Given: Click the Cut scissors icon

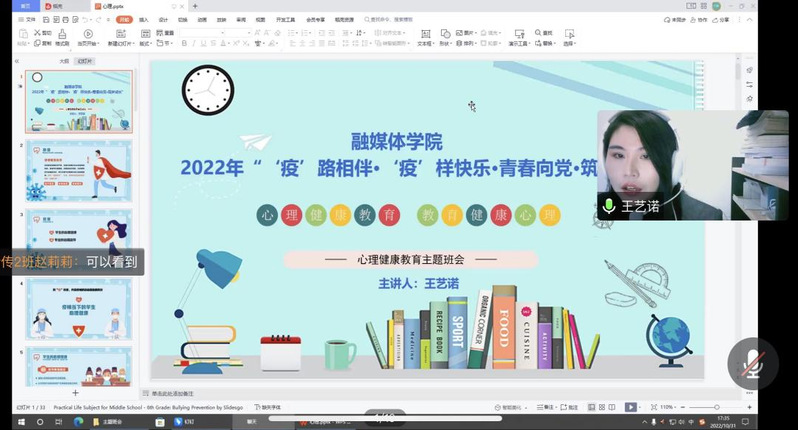Looking at the screenshot, I should click(x=38, y=33).
